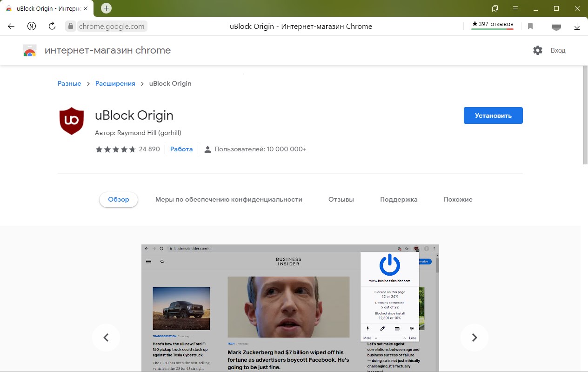Screen dimensions: 588x372
Task: Sign in via Вход
Action: (x=558, y=50)
